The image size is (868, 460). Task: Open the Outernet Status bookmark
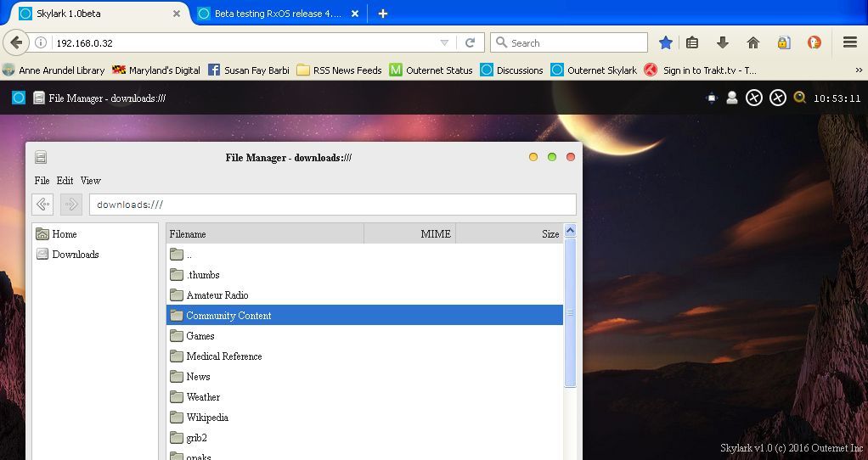pyautogui.click(x=431, y=70)
